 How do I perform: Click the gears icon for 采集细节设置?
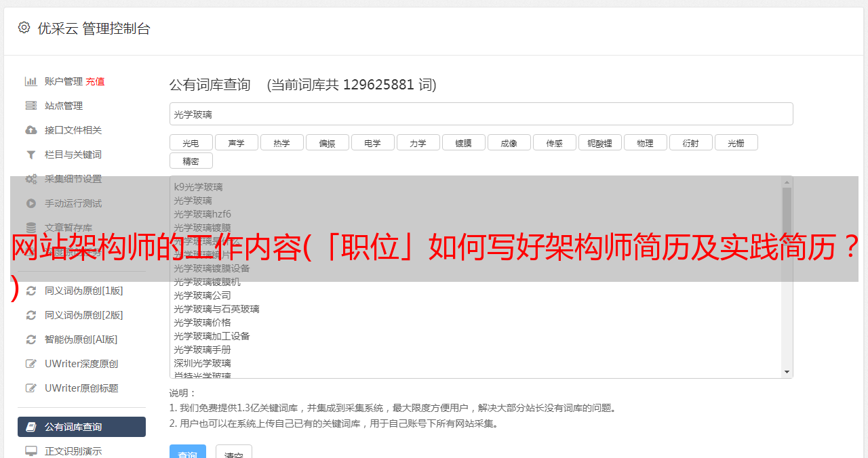pyautogui.click(x=31, y=179)
